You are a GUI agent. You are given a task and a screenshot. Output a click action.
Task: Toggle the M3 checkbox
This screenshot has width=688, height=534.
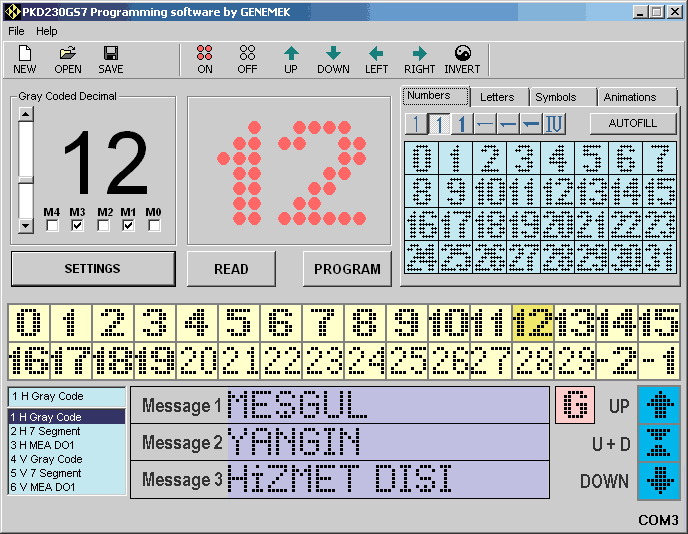pos(78,226)
